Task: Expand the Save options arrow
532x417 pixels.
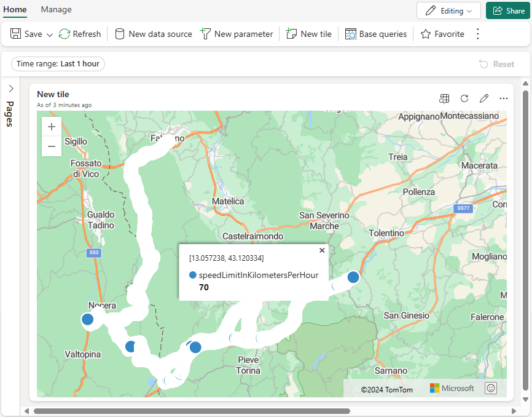Action: [50, 34]
